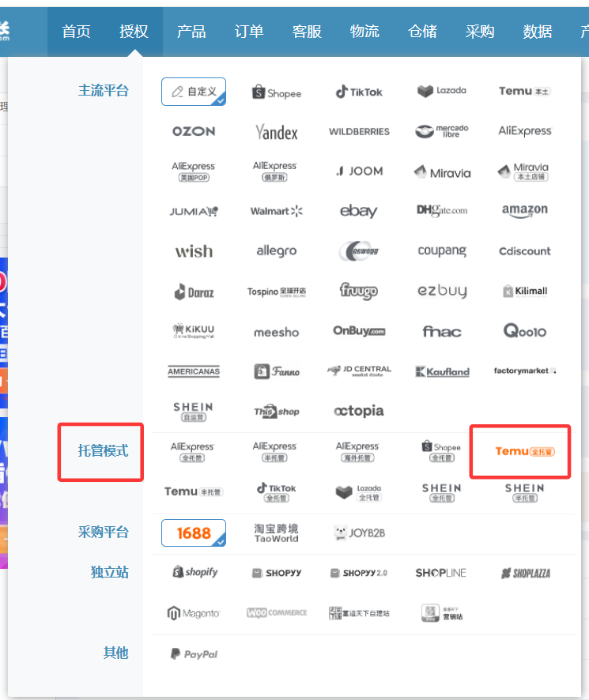
Task: Toggle the checked 1688 purchasing platform
Action: tap(194, 533)
